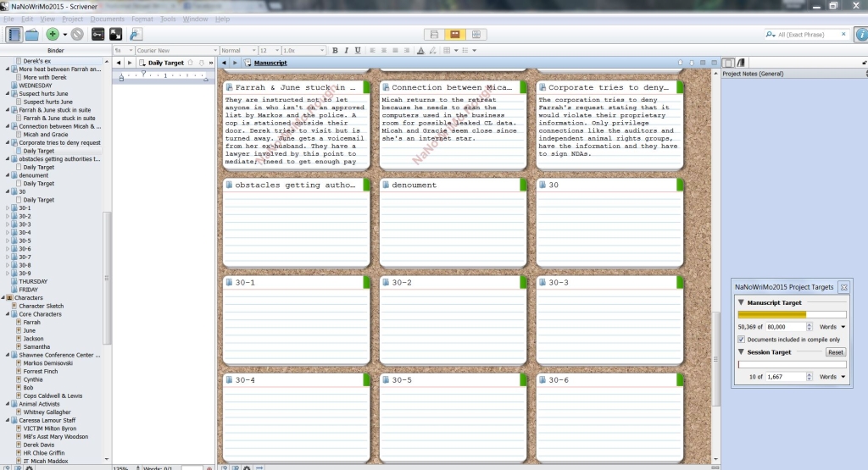This screenshot has height=470, width=868.
Task: Uncheck Documents included in compile only
Action: tap(743, 339)
